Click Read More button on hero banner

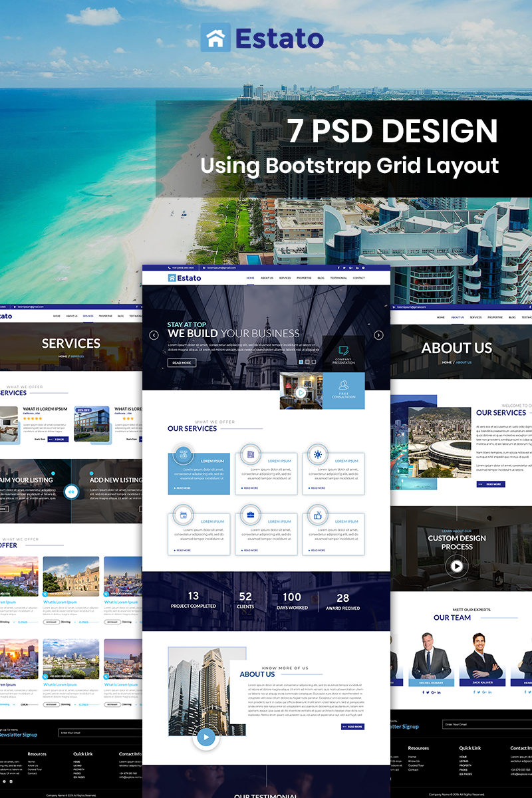point(182,363)
